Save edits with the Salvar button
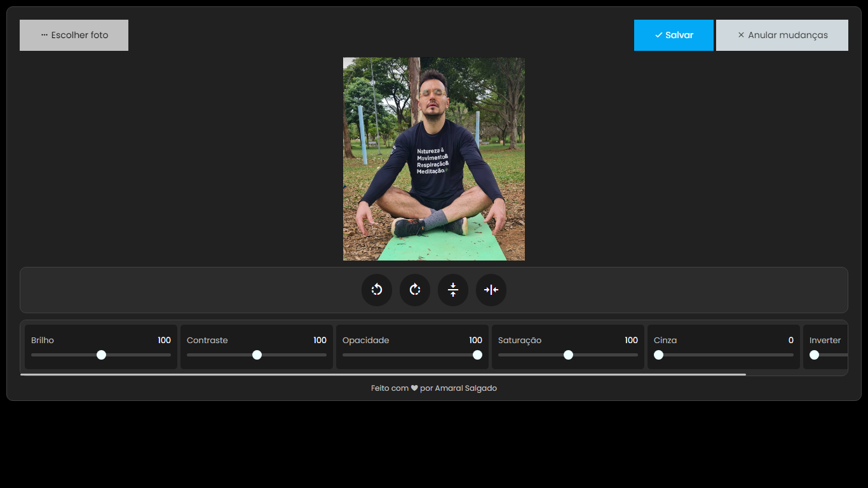Viewport: 868px width, 488px height. tap(674, 35)
